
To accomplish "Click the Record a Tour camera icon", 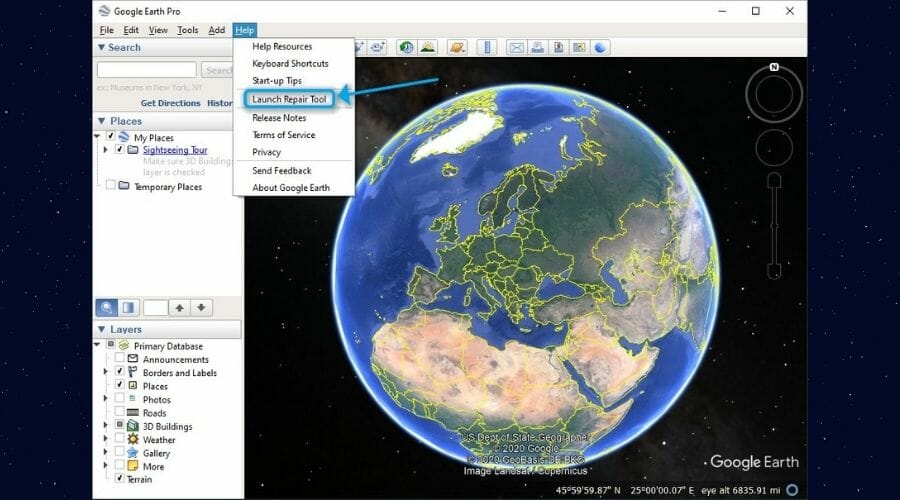I will click(377, 48).
